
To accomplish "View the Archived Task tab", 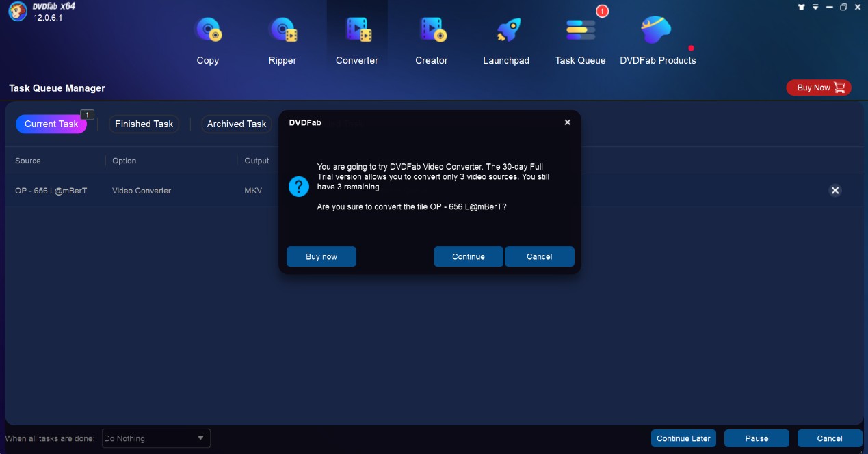I will [x=236, y=124].
